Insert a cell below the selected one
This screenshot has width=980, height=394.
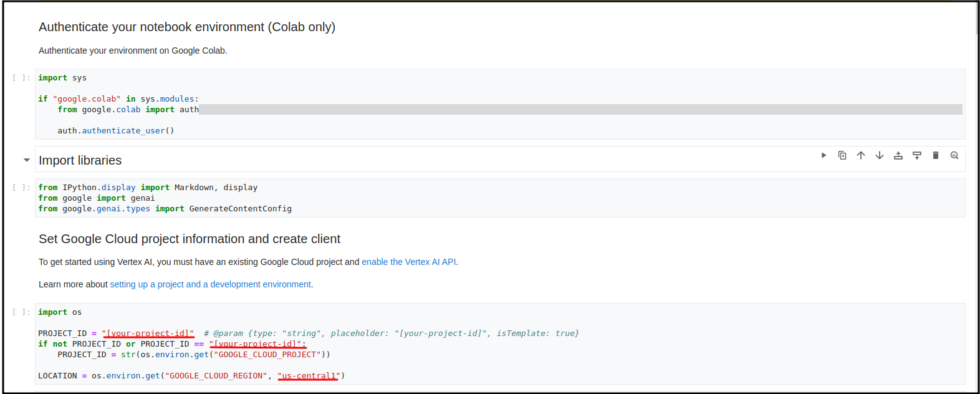pos(917,155)
